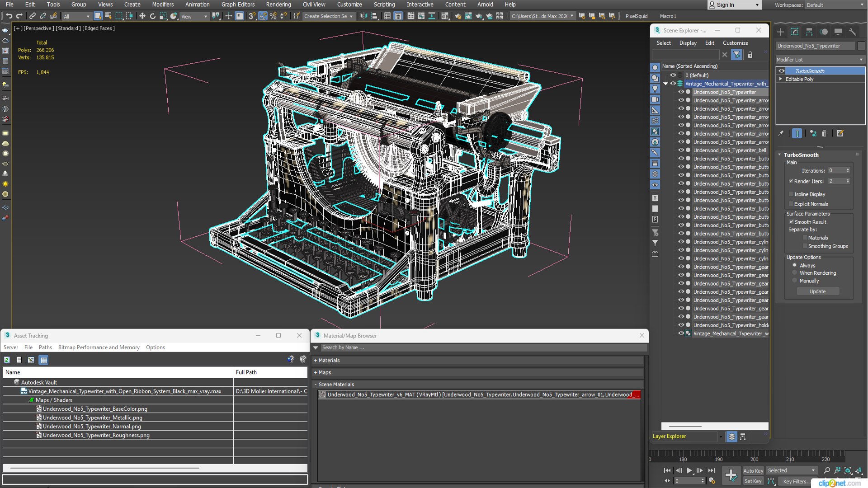Screen dimensions: 868x488
Task: Enable Isoline Display checkbox
Action: pyautogui.click(x=791, y=194)
